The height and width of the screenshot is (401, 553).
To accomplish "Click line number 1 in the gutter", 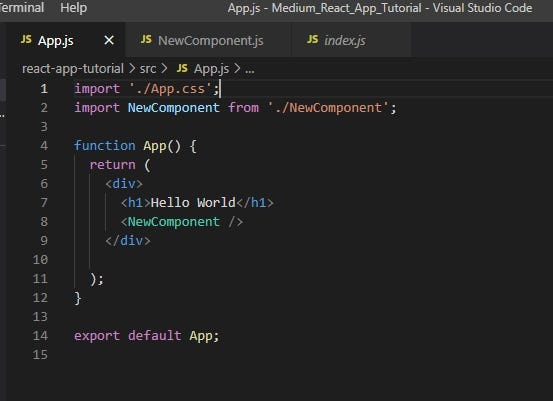I will 44,89.
